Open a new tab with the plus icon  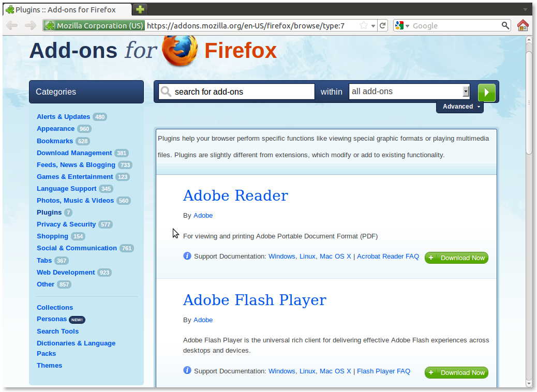point(140,9)
